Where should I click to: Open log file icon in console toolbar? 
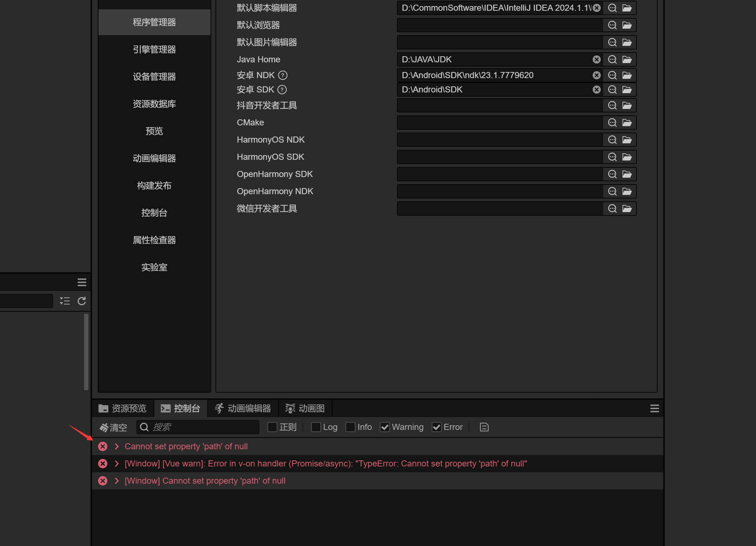point(484,427)
